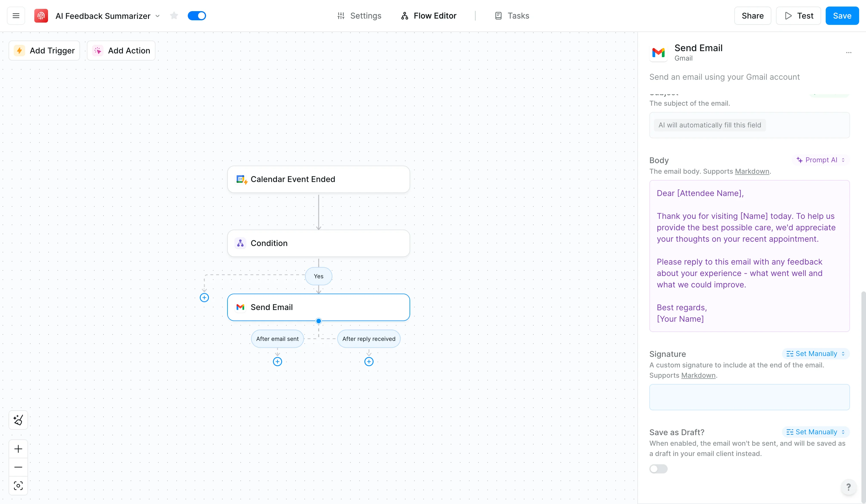Fit flow to view icon
Image resolution: width=866 pixels, height=504 pixels.
pos(18,485)
